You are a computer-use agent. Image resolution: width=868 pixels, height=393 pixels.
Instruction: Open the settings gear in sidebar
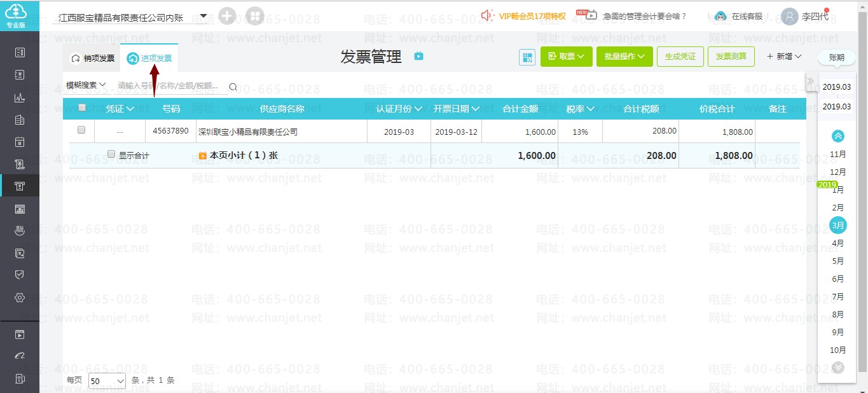point(20,297)
